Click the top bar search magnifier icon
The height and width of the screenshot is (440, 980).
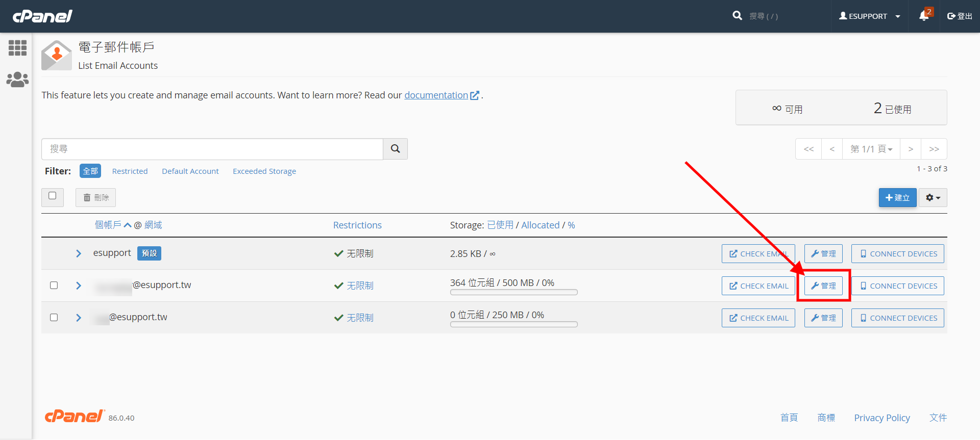pos(737,16)
